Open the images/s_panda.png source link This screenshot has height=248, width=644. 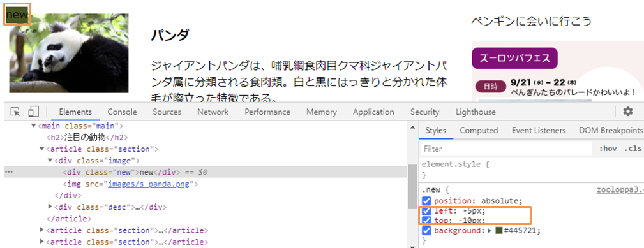[148, 184]
